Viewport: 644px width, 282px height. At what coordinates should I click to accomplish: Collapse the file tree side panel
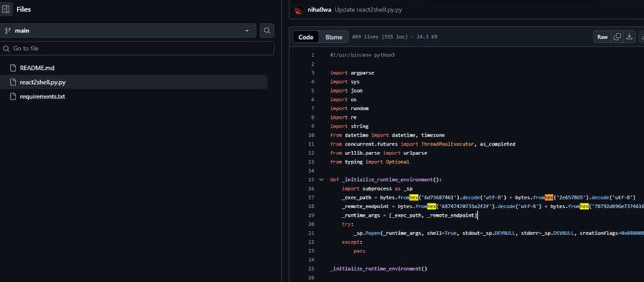tap(7, 9)
